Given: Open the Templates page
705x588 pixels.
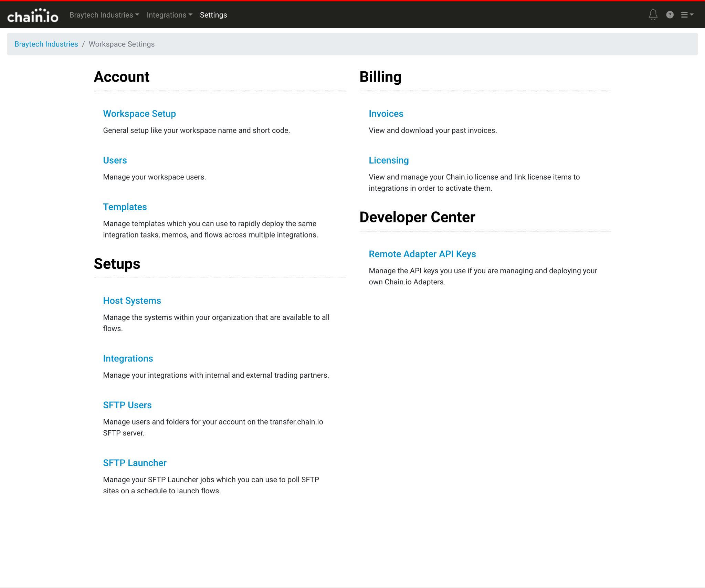Looking at the screenshot, I should [x=125, y=207].
